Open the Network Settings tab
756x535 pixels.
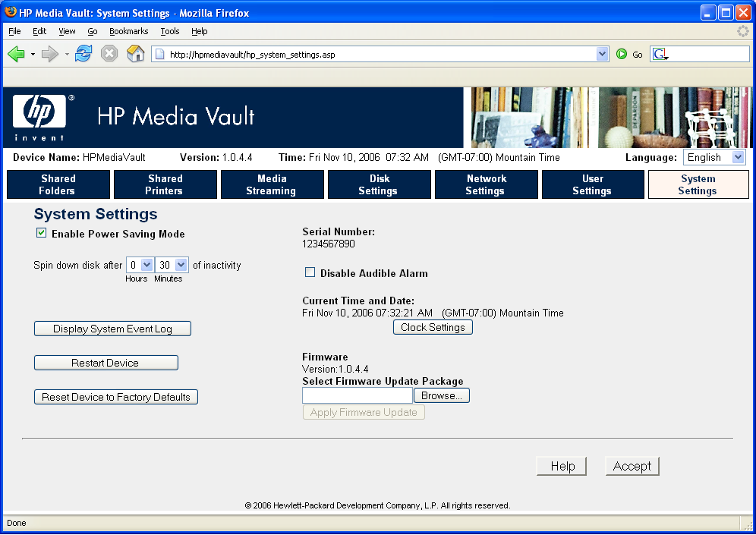coord(486,184)
